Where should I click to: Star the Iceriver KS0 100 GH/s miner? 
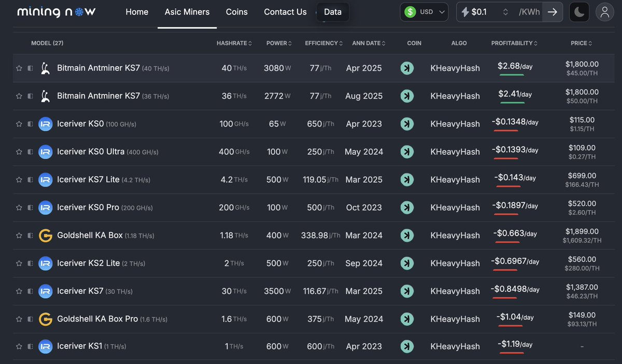[19, 124]
